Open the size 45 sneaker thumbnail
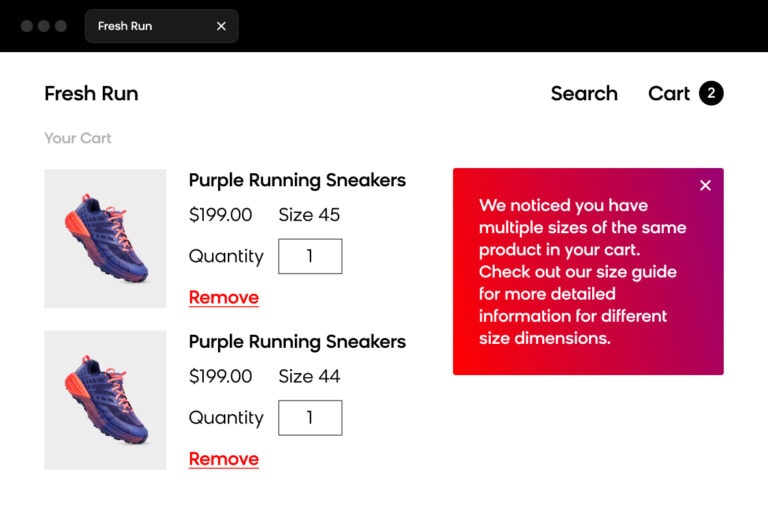 105,238
